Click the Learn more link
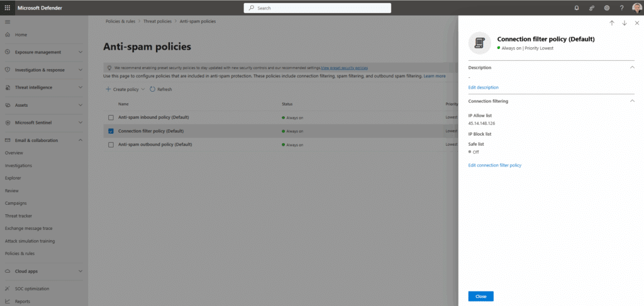This screenshot has height=306, width=644. point(435,76)
